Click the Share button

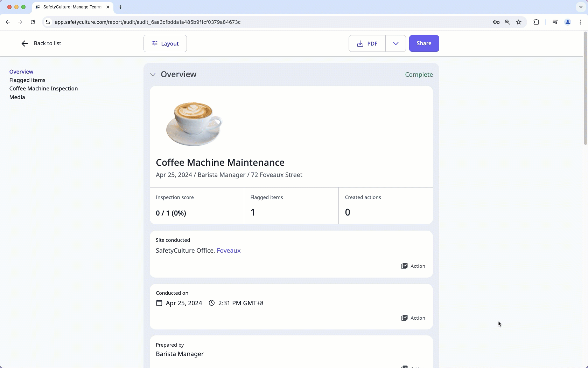pyautogui.click(x=424, y=43)
